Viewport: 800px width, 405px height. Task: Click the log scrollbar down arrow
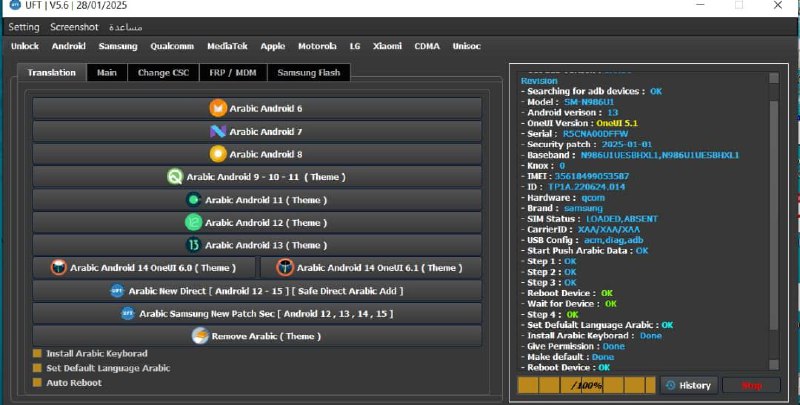pyautogui.click(x=773, y=365)
